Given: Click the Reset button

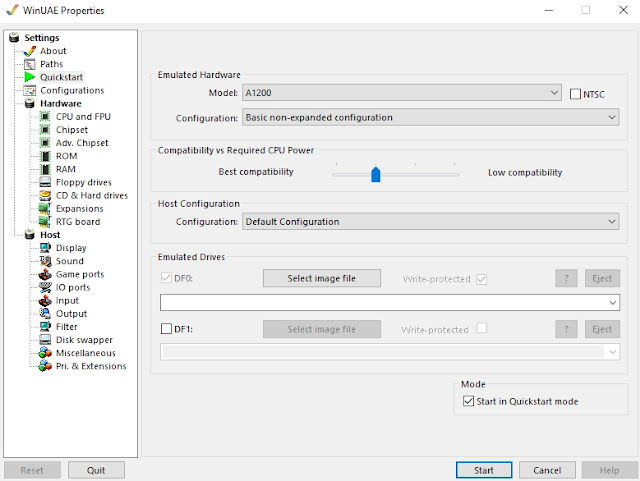Looking at the screenshot, I should pos(32,470).
